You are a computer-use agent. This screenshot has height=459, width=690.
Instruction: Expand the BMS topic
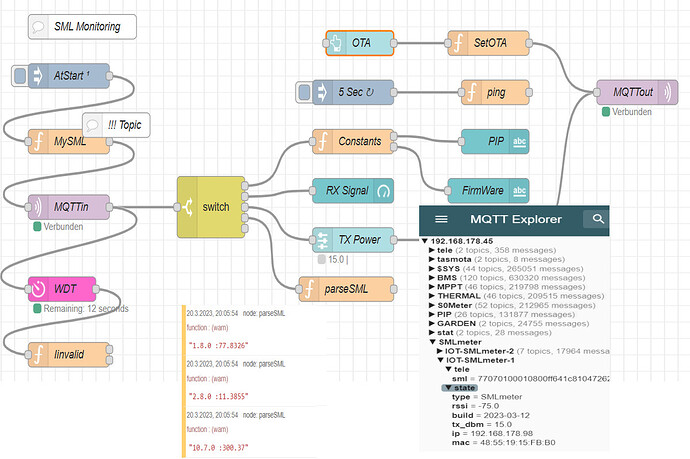point(432,278)
